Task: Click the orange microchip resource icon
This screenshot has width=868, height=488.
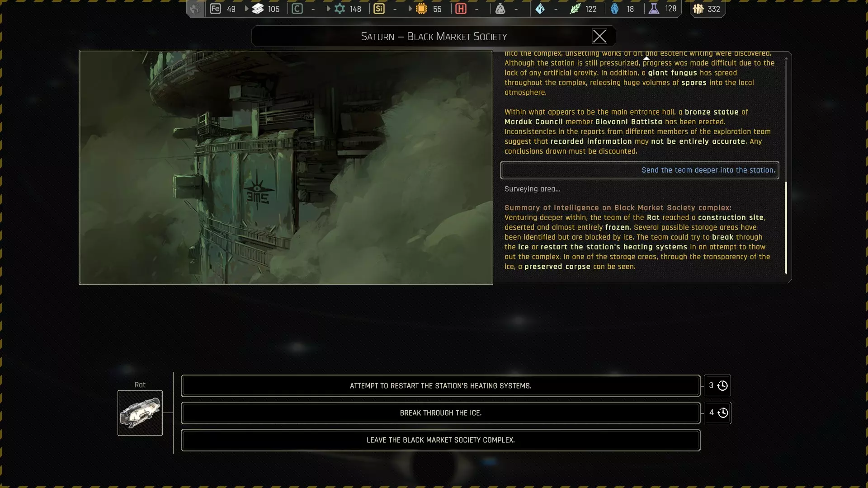Action: point(421,9)
